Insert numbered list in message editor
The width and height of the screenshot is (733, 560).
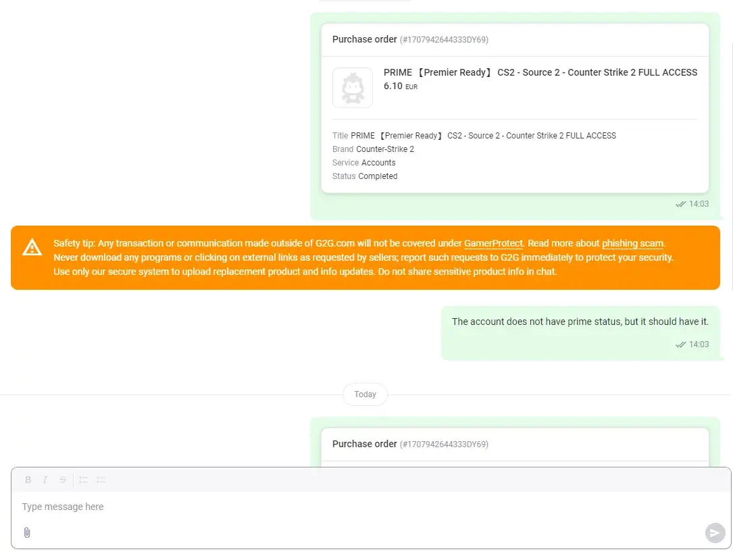coord(83,480)
